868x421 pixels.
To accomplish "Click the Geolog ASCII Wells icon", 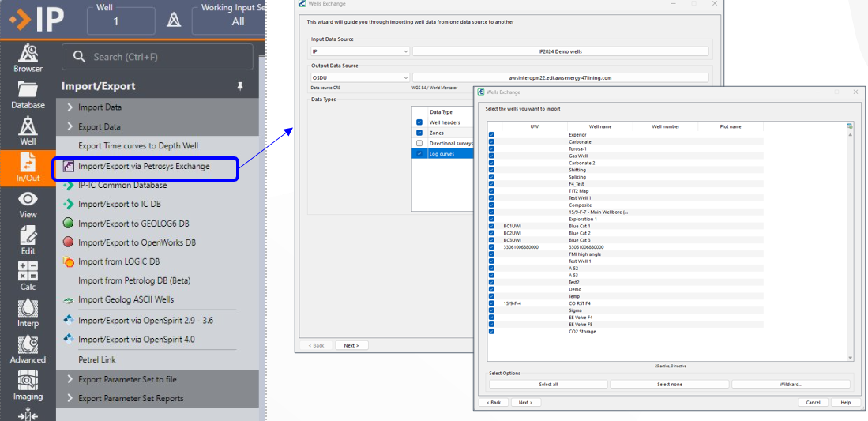I will [x=69, y=299].
